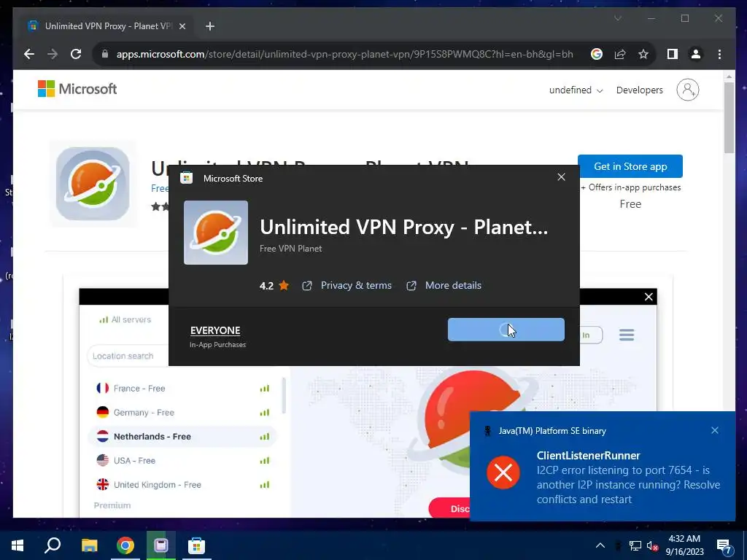747x560 pixels.
Task: Close the Microsoft Store popup dialog
Action: pos(561,177)
